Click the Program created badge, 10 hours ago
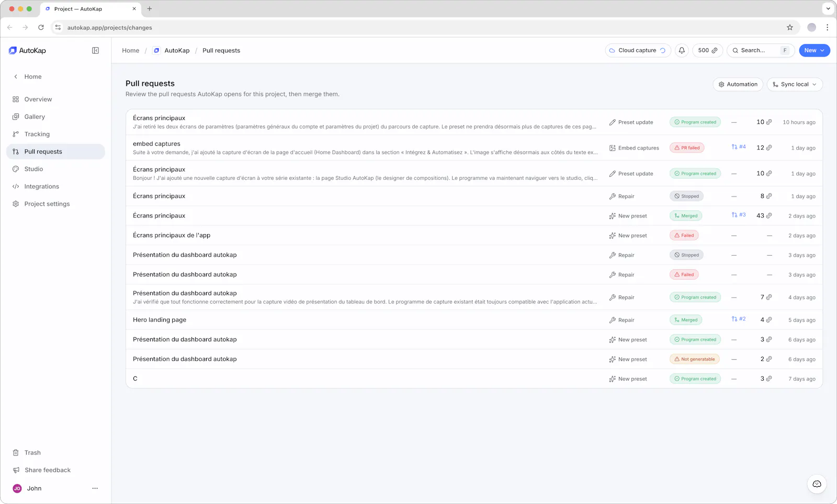The width and height of the screenshot is (837, 504). (x=695, y=122)
